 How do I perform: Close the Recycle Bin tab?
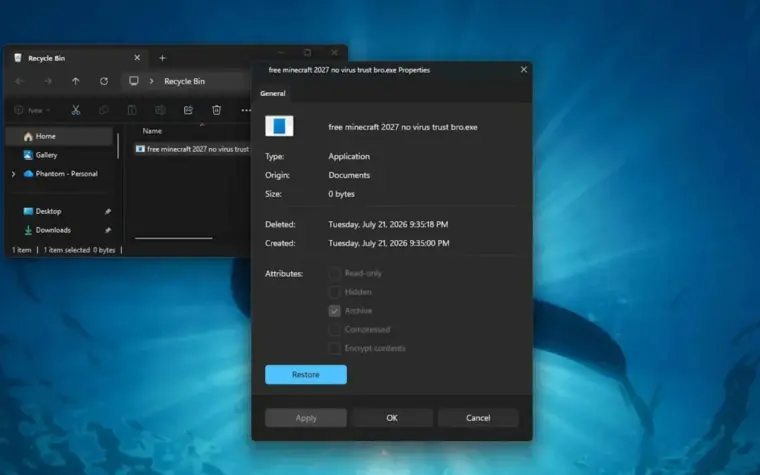[x=137, y=58]
